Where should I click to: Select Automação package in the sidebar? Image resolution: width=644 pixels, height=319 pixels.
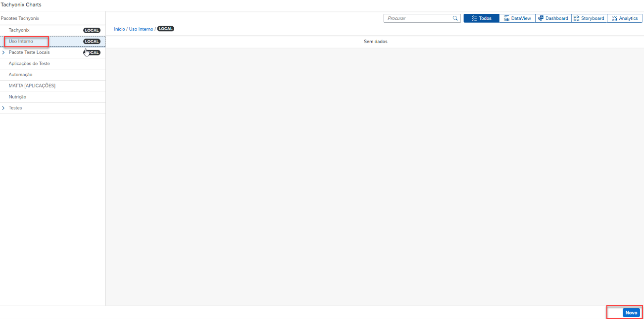20,75
